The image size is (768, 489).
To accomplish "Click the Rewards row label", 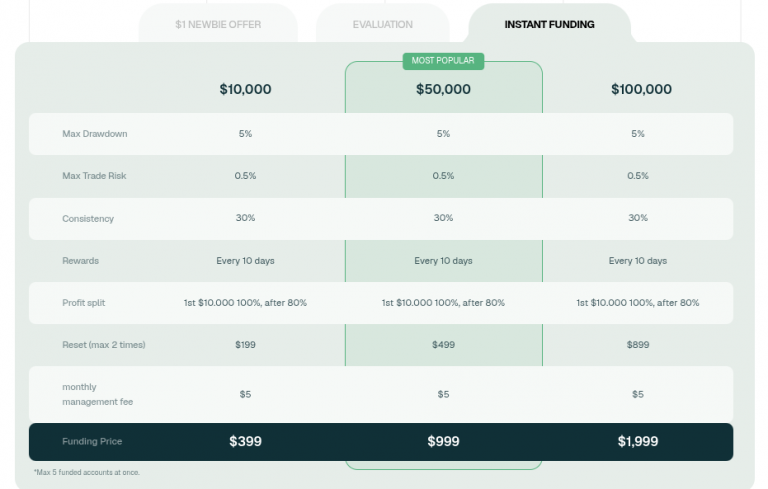I will 80,261.
